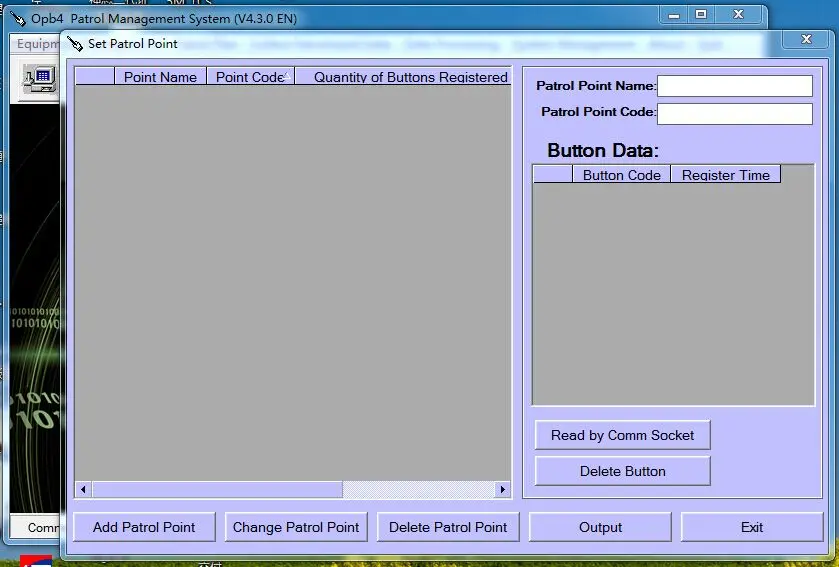The image size is (839, 567).
Task: Close the Patrol Management System main window
Action: click(x=738, y=15)
